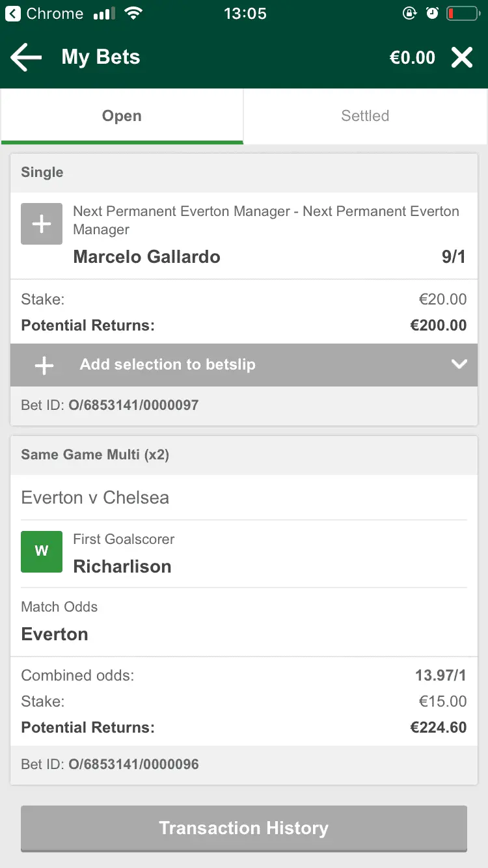Tap the plus icon on Add selection bar
The width and height of the screenshot is (488, 868).
44,365
